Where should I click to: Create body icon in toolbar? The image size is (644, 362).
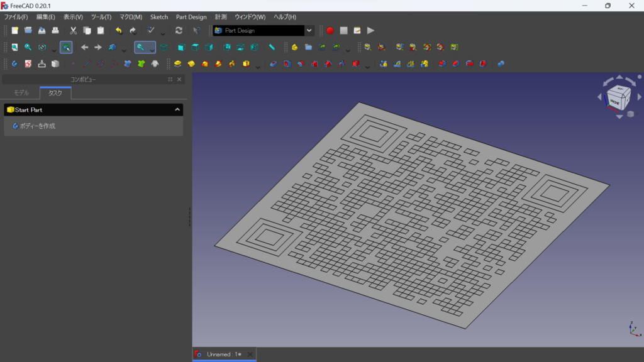click(x=15, y=63)
